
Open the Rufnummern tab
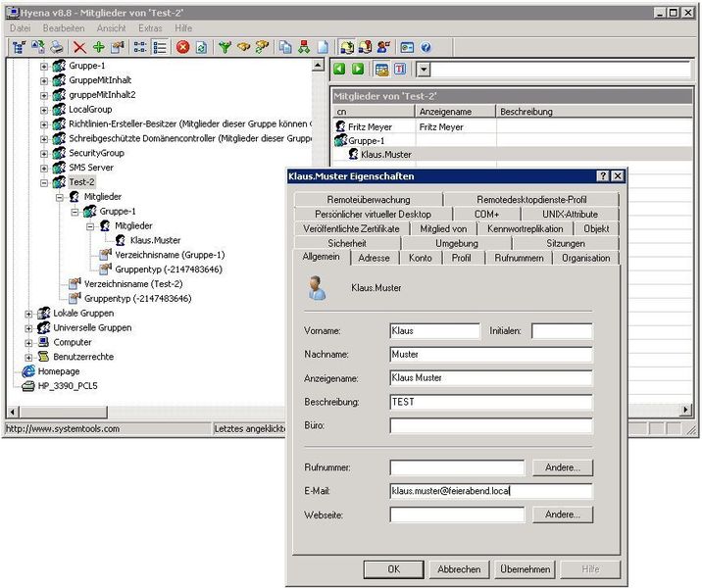tap(519, 258)
